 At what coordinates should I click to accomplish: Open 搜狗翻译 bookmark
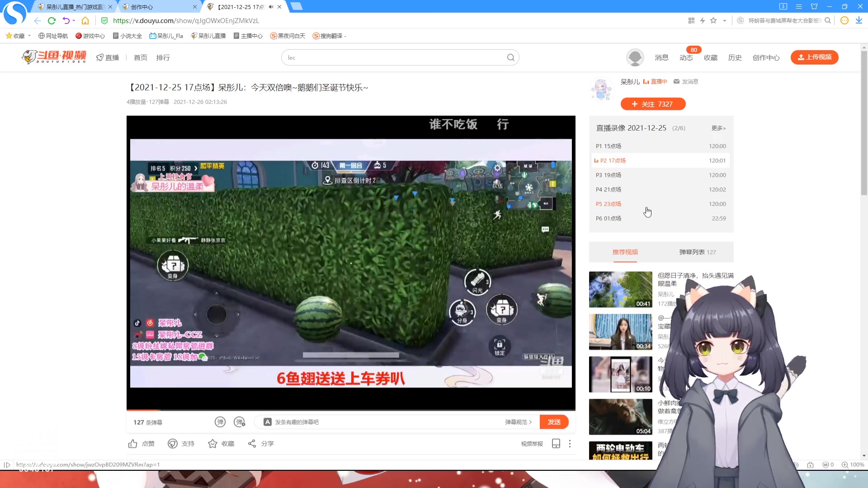click(x=329, y=36)
